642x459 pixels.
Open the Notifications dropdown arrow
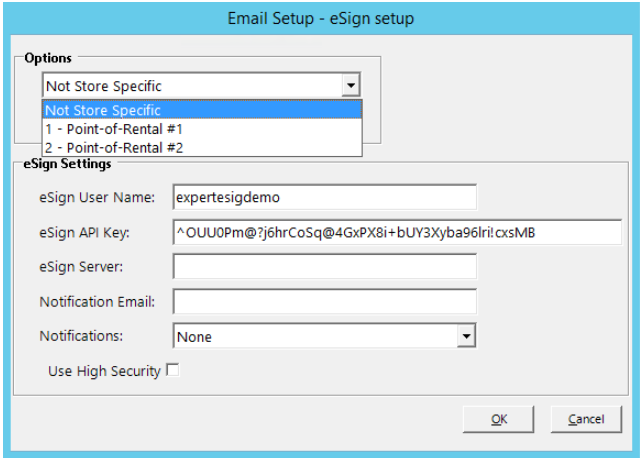(x=466, y=337)
